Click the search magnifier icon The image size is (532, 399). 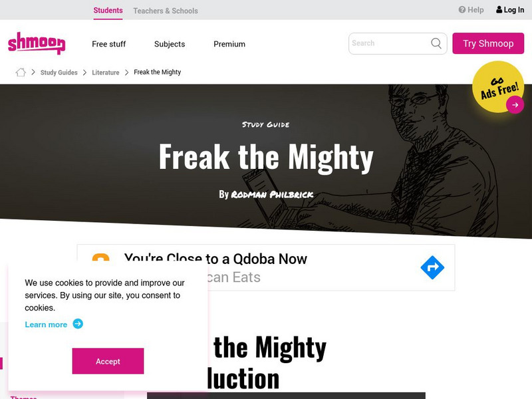pos(436,43)
